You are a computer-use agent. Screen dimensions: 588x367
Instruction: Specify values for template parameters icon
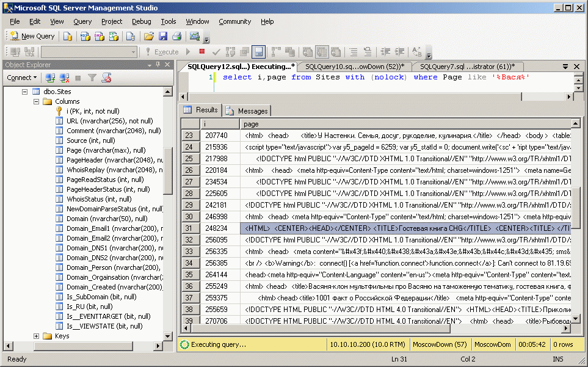pos(417,52)
